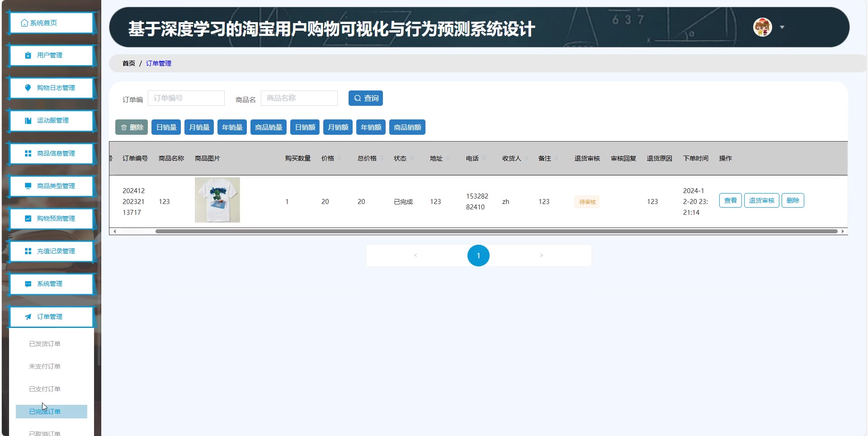Click the magnifier icon on the 查询 button
Viewport: 868px width, 436px height.
pyautogui.click(x=358, y=98)
